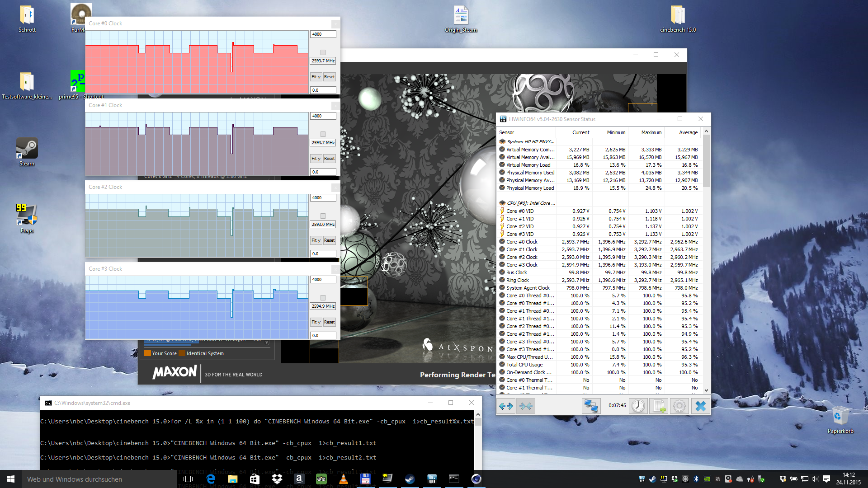Click the blue X icon in HWiNFO
This screenshot has width=868, height=488.
click(700, 406)
